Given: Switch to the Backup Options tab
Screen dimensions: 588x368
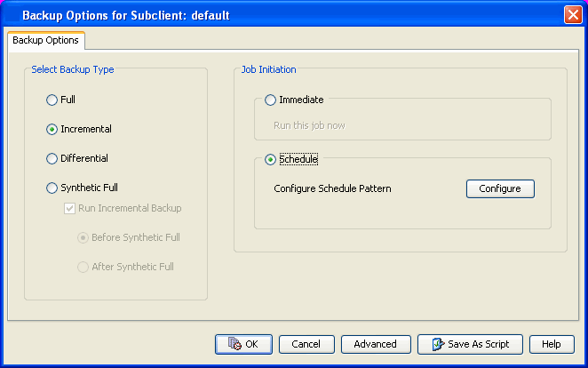Looking at the screenshot, I should 46,40.
